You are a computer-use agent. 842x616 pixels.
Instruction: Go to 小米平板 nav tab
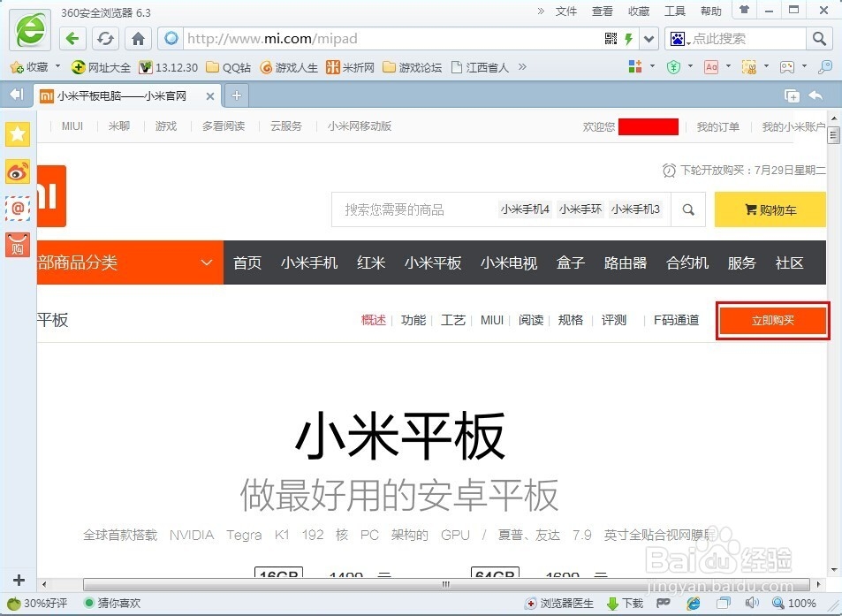(x=433, y=262)
